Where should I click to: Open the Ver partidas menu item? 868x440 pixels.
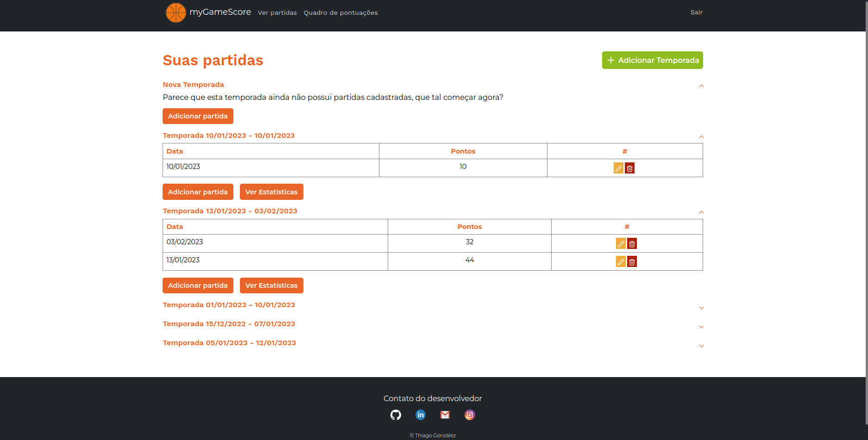pyautogui.click(x=277, y=12)
